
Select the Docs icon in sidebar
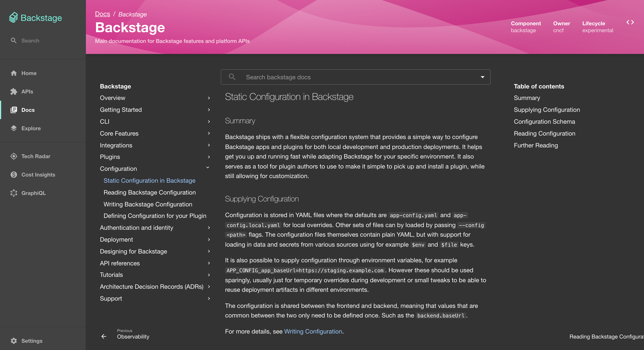[x=14, y=110]
